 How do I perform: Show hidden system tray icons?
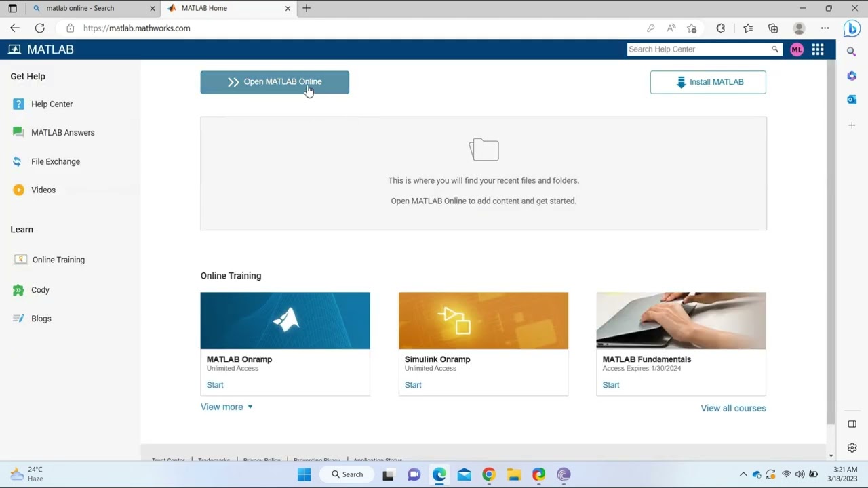[x=743, y=474]
